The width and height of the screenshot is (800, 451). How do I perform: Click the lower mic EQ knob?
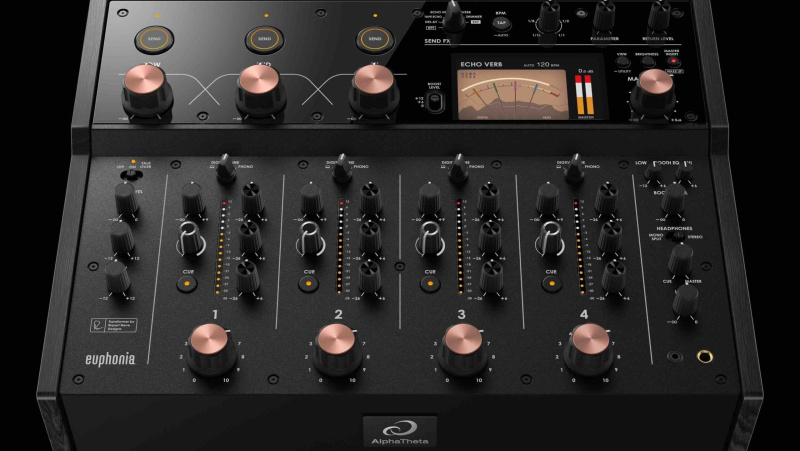pos(117,277)
